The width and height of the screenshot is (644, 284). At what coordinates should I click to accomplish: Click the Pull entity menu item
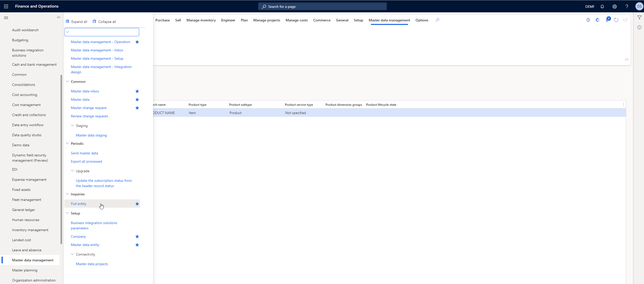[x=78, y=204]
